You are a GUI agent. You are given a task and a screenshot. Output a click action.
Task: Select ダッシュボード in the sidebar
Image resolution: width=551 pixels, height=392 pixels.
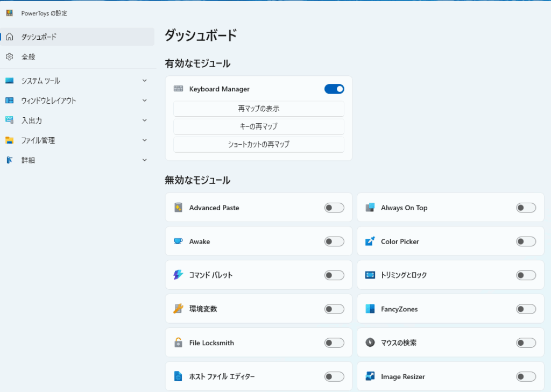coord(77,37)
